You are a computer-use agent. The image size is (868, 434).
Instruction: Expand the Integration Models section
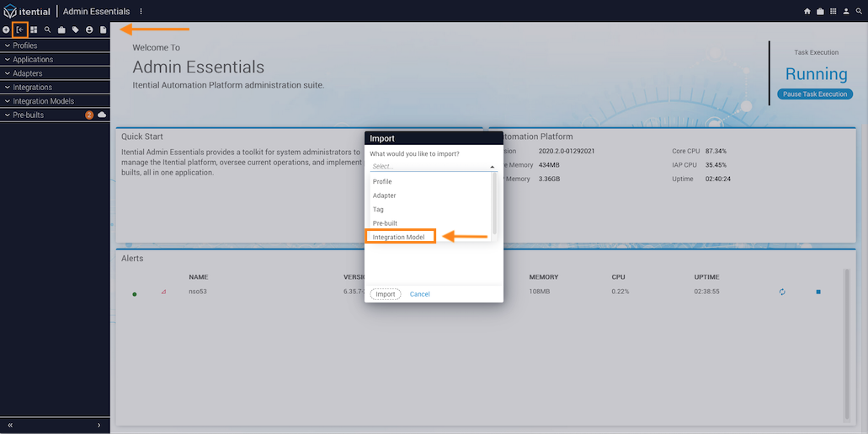55,101
